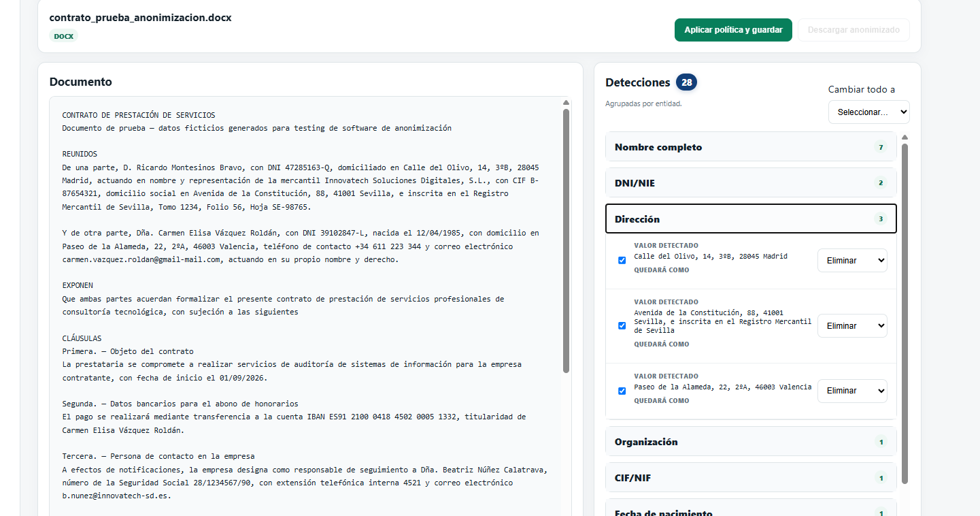The image size is (980, 516).
Task: Expand the Fecha de nacimiento group
Action: pos(751,509)
